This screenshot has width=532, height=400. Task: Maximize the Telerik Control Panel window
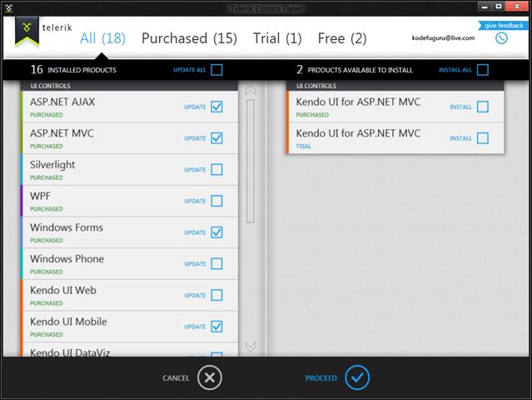coord(498,6)
